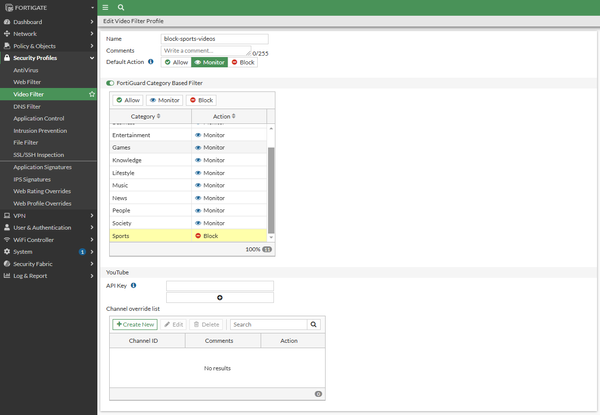Collapse Security Profiles chevron
Screen dimensions: 600x415
point(92,58)
